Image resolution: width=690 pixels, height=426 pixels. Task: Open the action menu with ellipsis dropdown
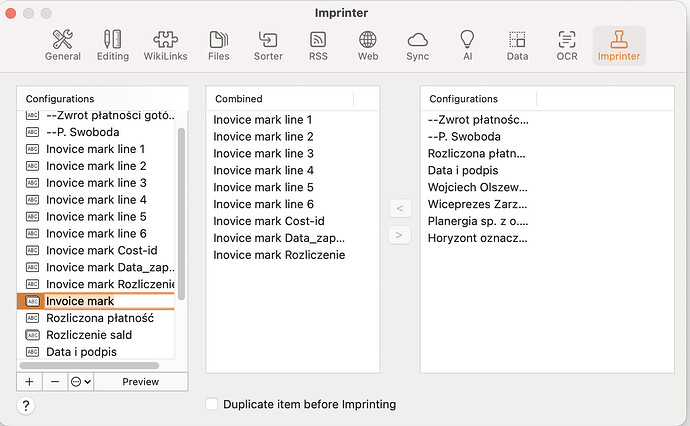click(x=80, y=381)
